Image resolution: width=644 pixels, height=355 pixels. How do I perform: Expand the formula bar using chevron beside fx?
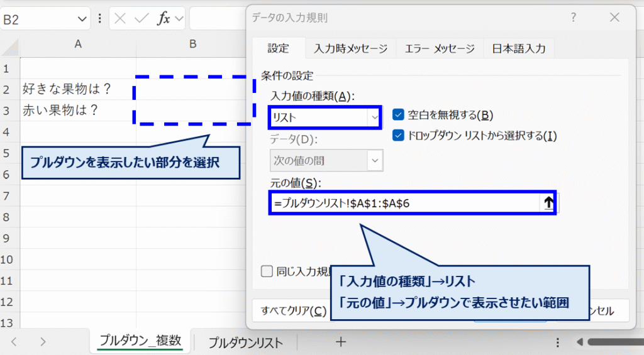[179, 19]
